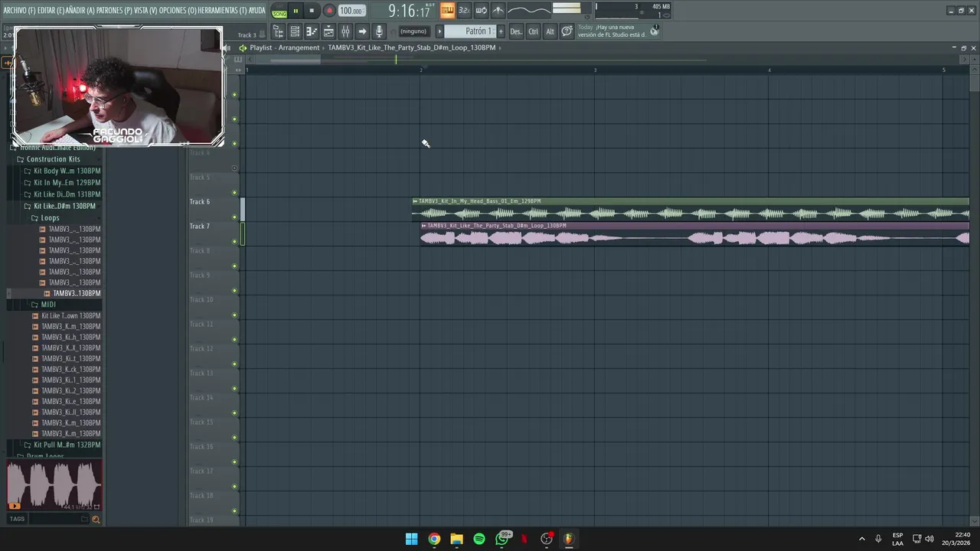This screenshot has height=551, width=980.
Task: Click bar 3 on the playlist timeline ruler
Action: pos(595,70)
